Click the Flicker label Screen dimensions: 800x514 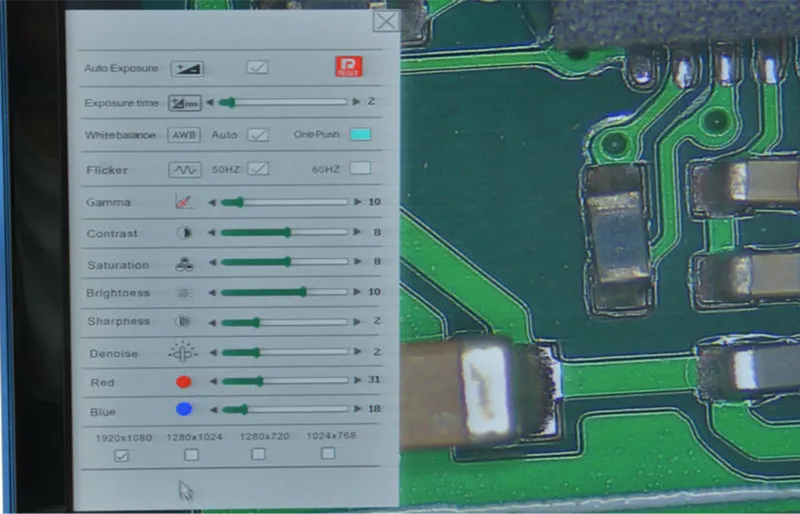107,170
